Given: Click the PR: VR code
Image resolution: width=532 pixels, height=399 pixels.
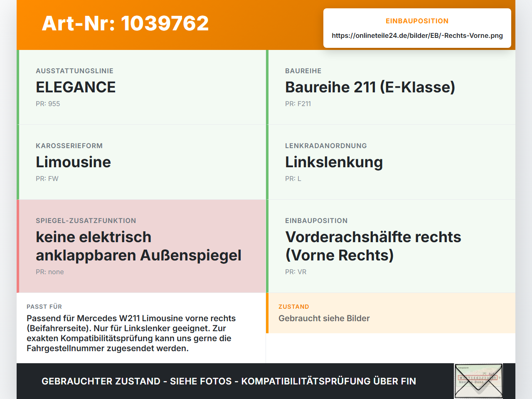Looking at the screenshot, I should click(x=296, y=272).
